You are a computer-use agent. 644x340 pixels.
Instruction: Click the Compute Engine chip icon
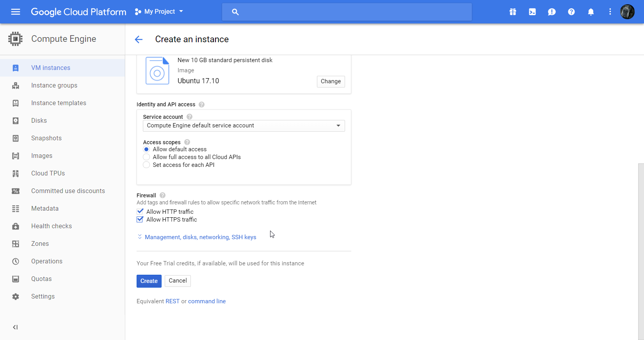click(15, 39)
